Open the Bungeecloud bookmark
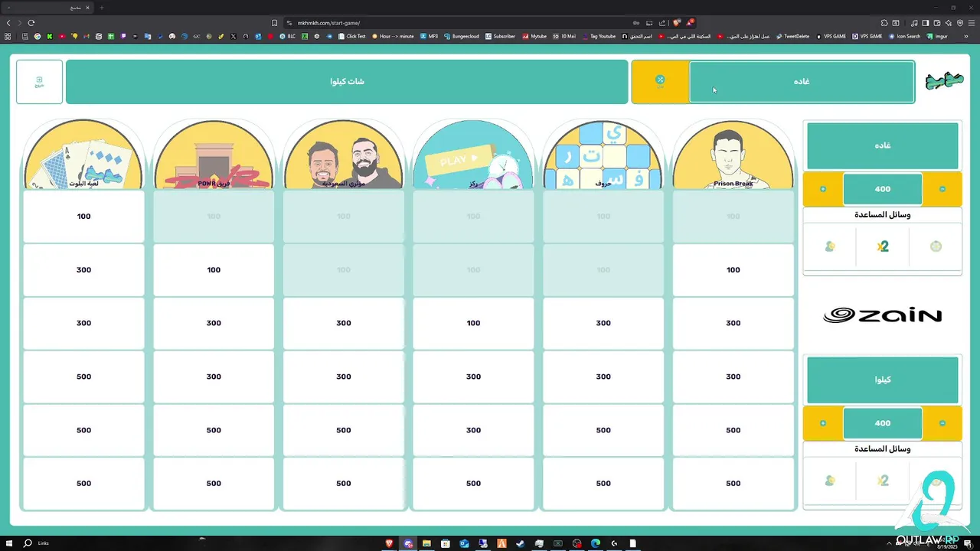The width and height of the screenshot is (980, 551). (461, 36)
